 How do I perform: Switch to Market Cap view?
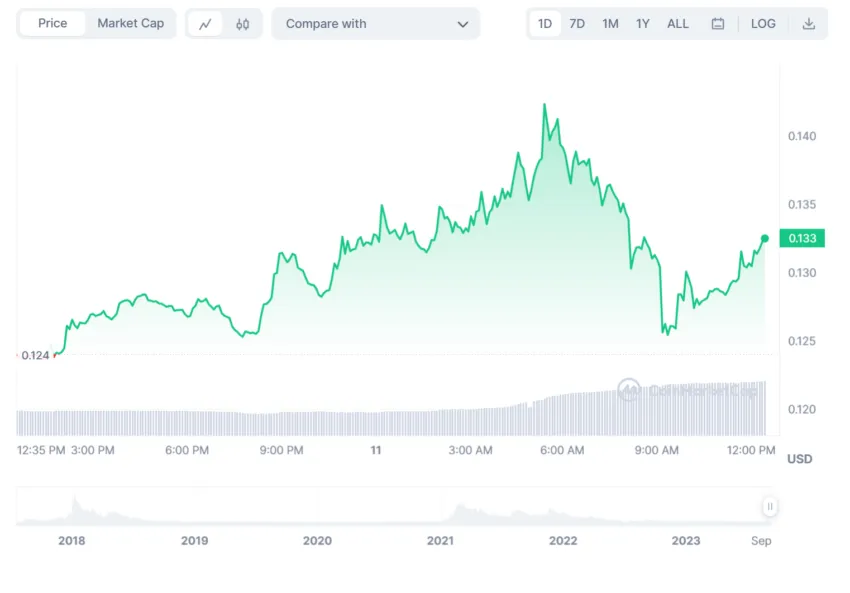coord(131,23)
